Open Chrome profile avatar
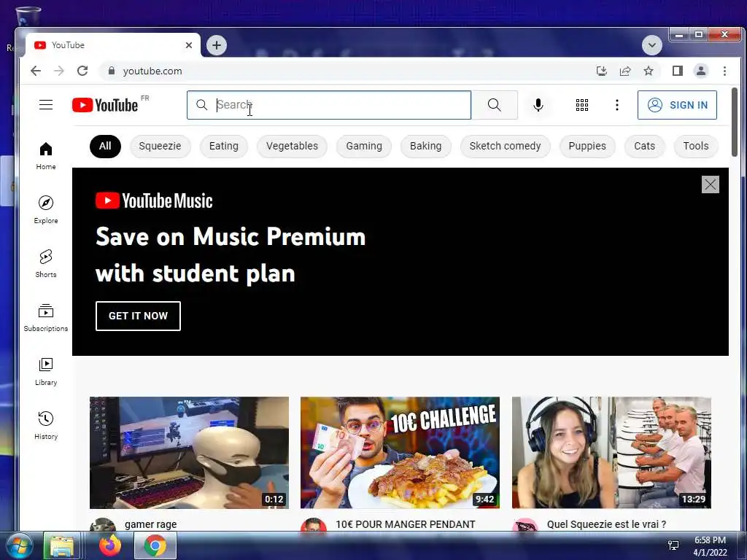 (x=701, y=71)
